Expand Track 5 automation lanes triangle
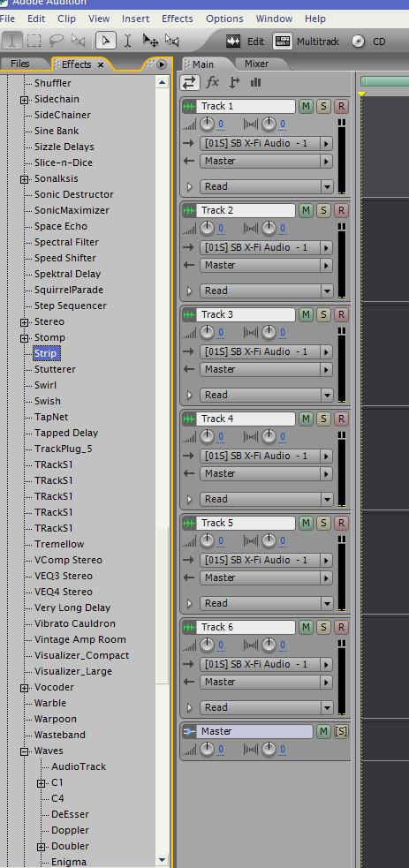409x868 pixels. click(x=190, y=603)
